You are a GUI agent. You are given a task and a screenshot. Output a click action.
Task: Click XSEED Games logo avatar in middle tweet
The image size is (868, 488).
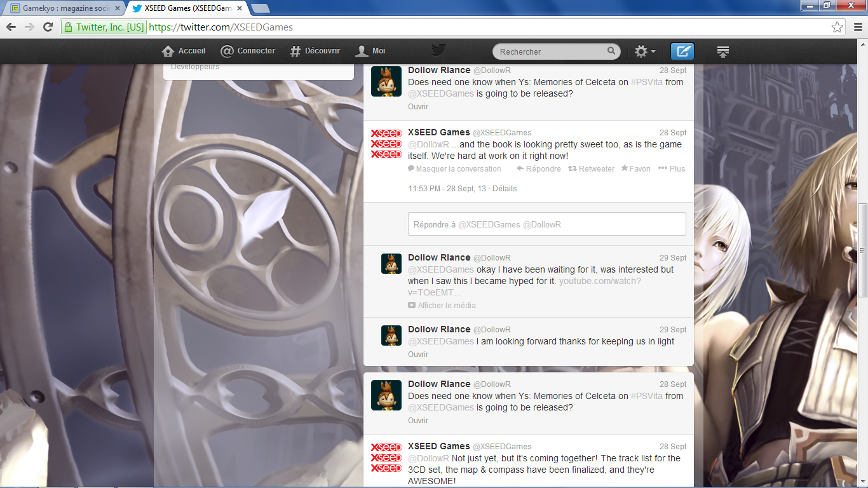(x=386, y=144)
